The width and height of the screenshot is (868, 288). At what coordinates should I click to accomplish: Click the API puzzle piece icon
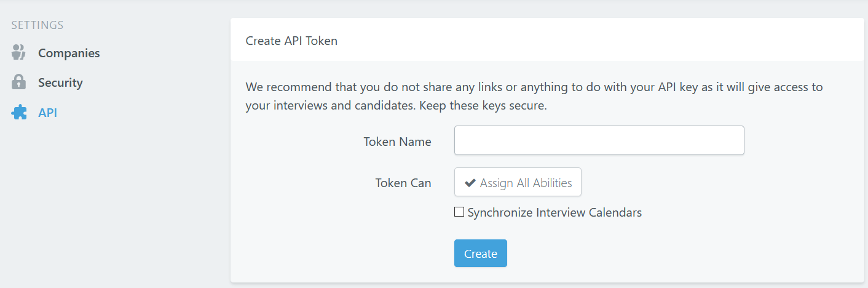click(19, 113)
